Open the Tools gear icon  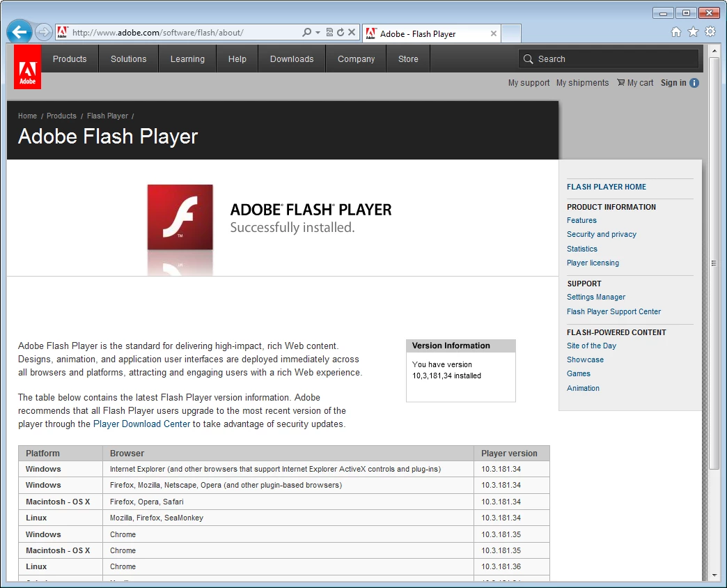710,31
